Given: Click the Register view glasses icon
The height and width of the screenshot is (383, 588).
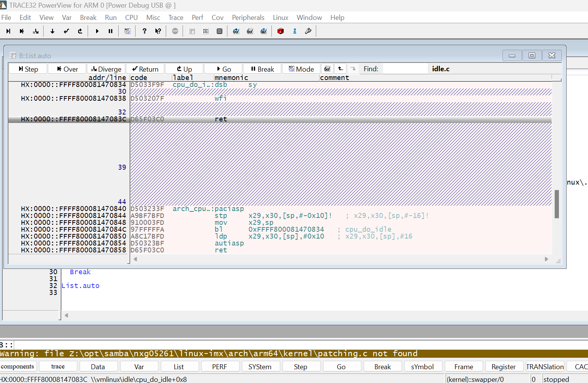Looking at the screenshot, I should pos(264,31).
